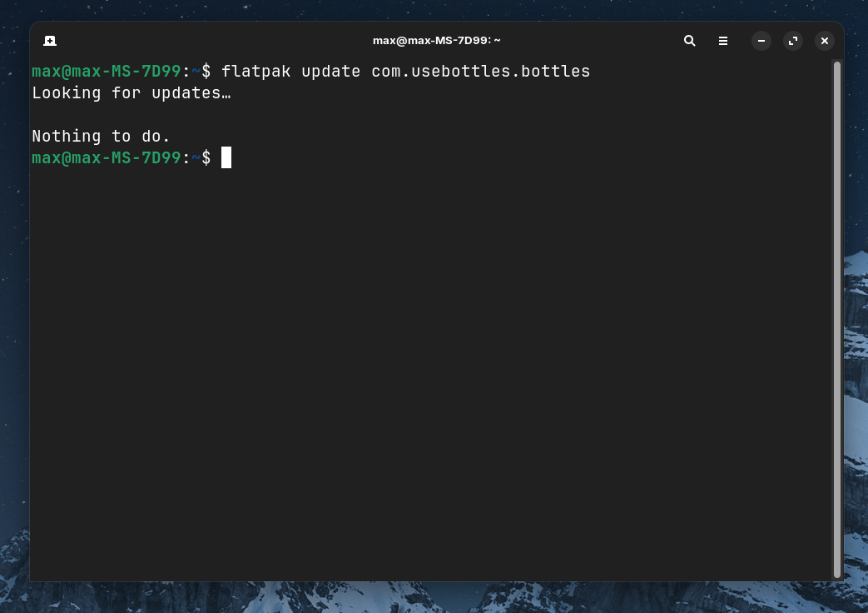Click the cursor block at the prompt
The width and height of the screenshot is (868, 613).
coord(226,157)
